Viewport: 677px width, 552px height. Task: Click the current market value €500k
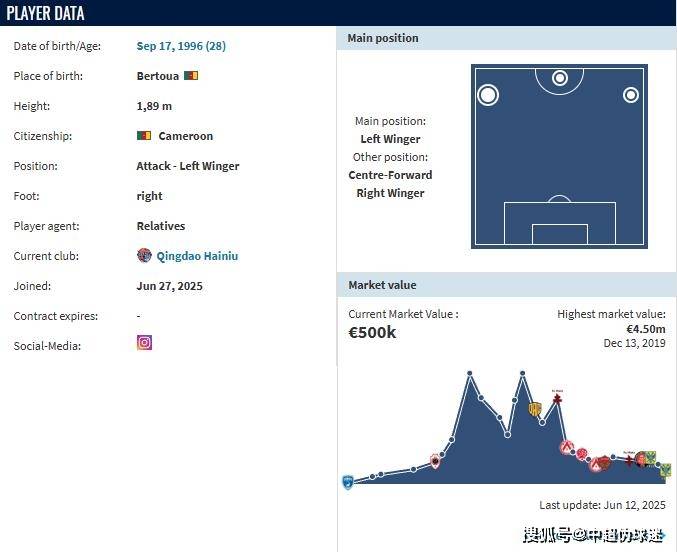372,332
